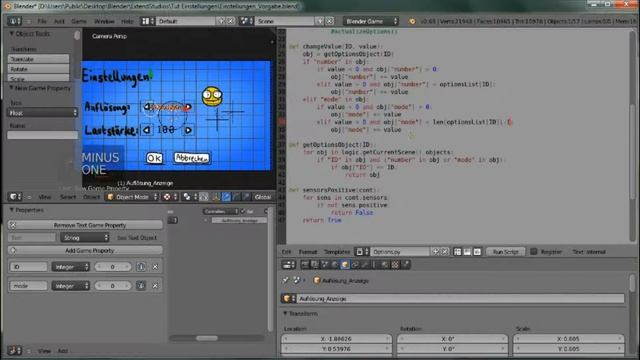
Task: Select the Object properties tab icon
Action: point(345,265)
